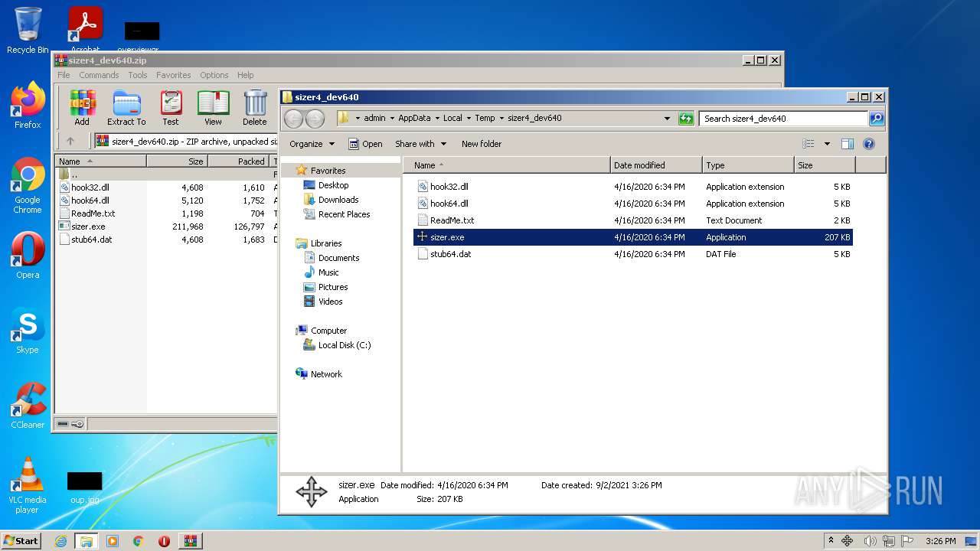Select Documents library

pyautogui.click(x=338, y=258)
